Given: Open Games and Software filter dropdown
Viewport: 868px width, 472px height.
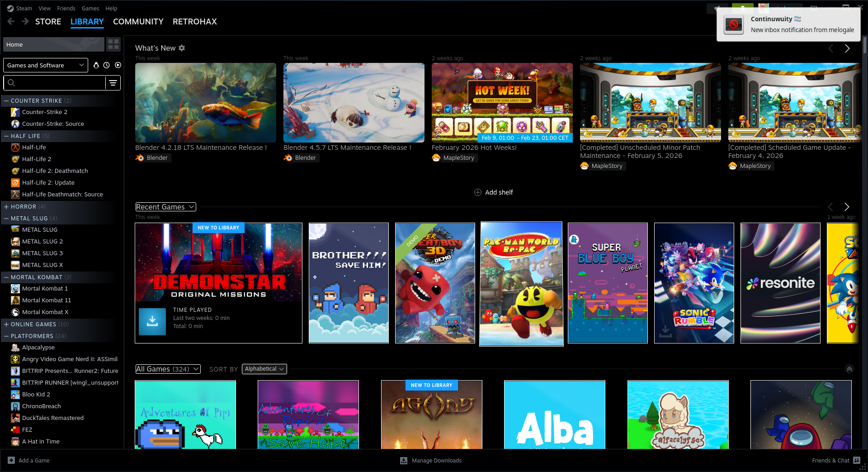Looking at the screenshot, I should click(x=45, y=65).
